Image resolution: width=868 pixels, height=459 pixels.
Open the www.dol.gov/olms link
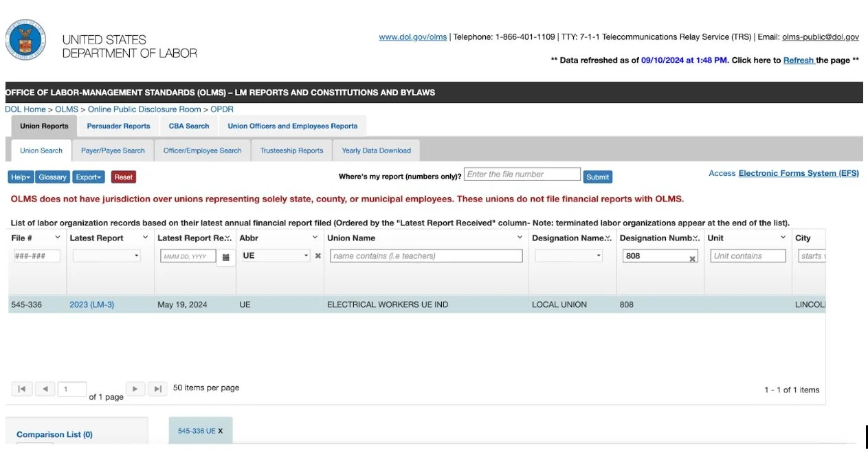click(413, 37)
